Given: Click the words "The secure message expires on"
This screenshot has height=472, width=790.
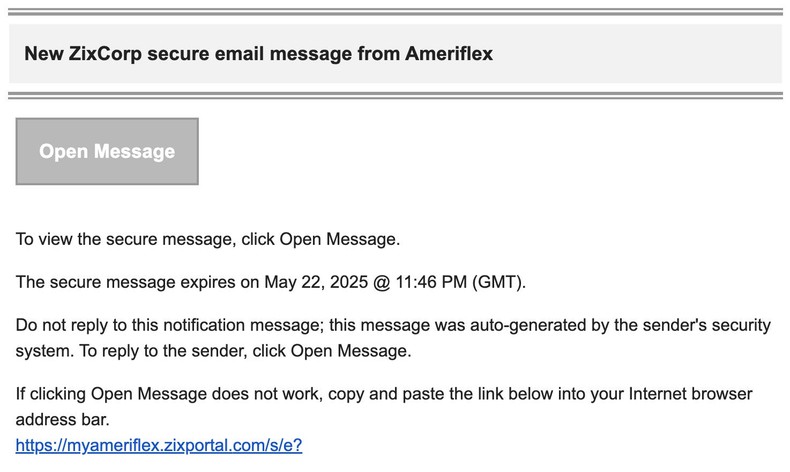Looking at the screenshot, I should [x=137, y=281].
